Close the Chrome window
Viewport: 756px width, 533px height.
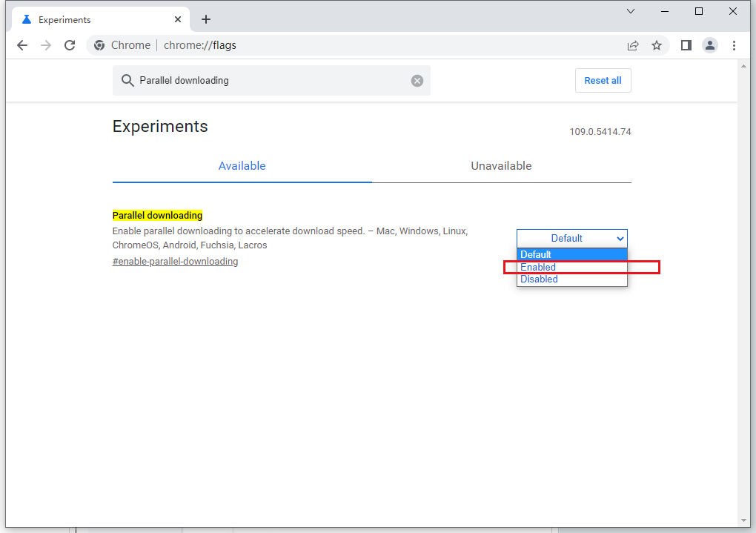click(733, 11)
